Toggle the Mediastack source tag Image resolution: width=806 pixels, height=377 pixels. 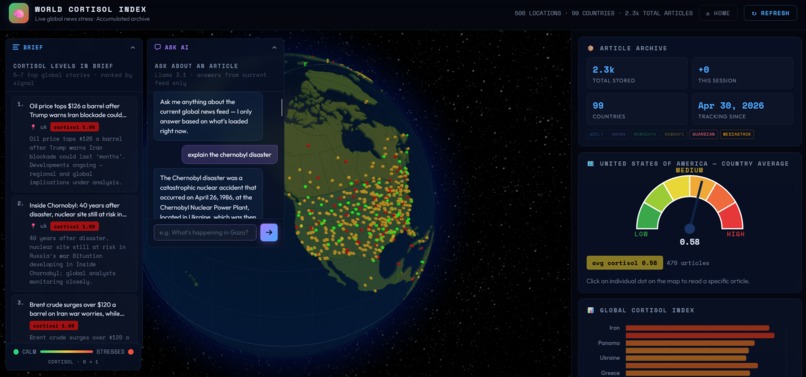coord(737,134)
